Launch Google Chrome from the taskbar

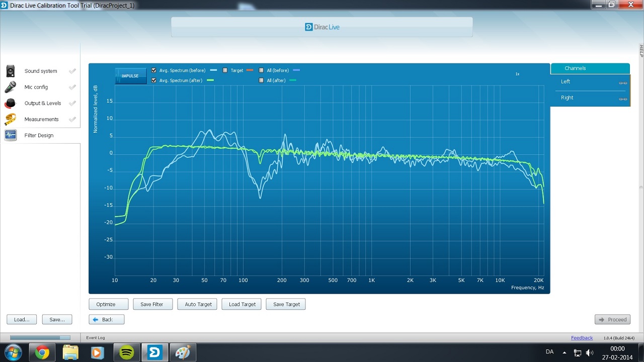click(x=42, y=353)
